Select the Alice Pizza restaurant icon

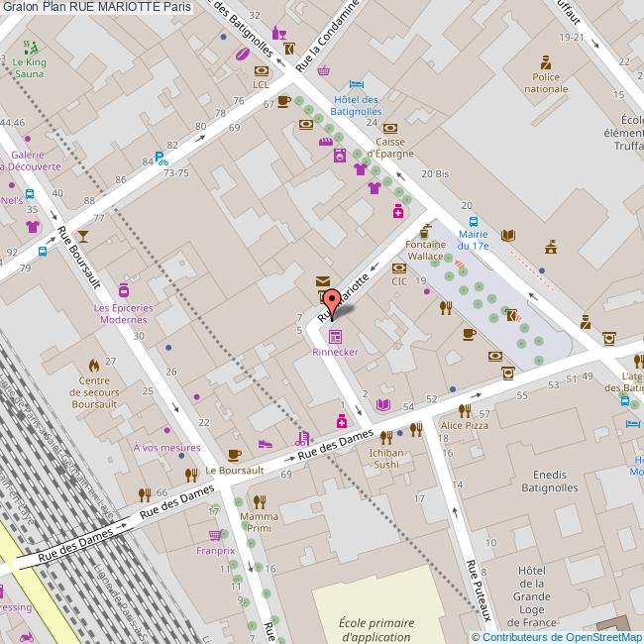[464, 410]
